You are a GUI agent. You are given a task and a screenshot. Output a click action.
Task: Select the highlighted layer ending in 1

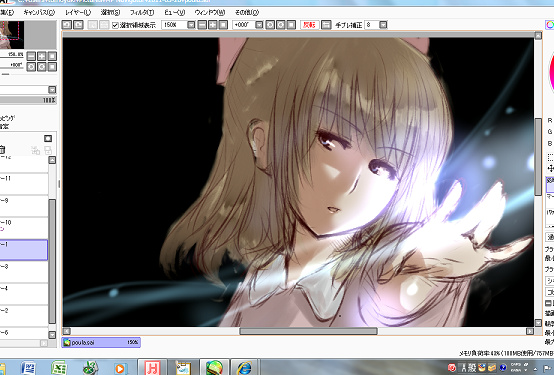(24, 250)
